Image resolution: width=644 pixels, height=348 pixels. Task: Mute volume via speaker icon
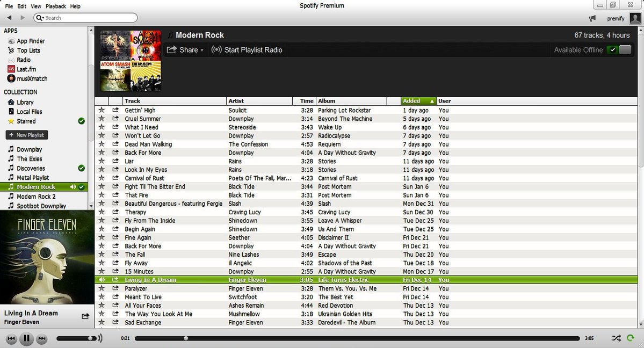[100, 338]
